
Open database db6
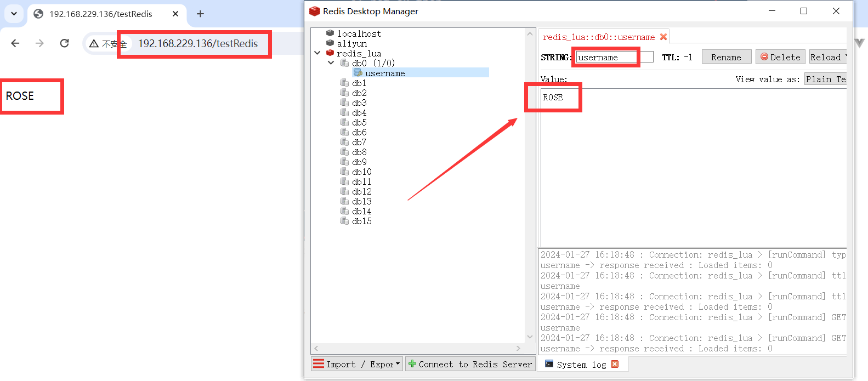[359, 132]
